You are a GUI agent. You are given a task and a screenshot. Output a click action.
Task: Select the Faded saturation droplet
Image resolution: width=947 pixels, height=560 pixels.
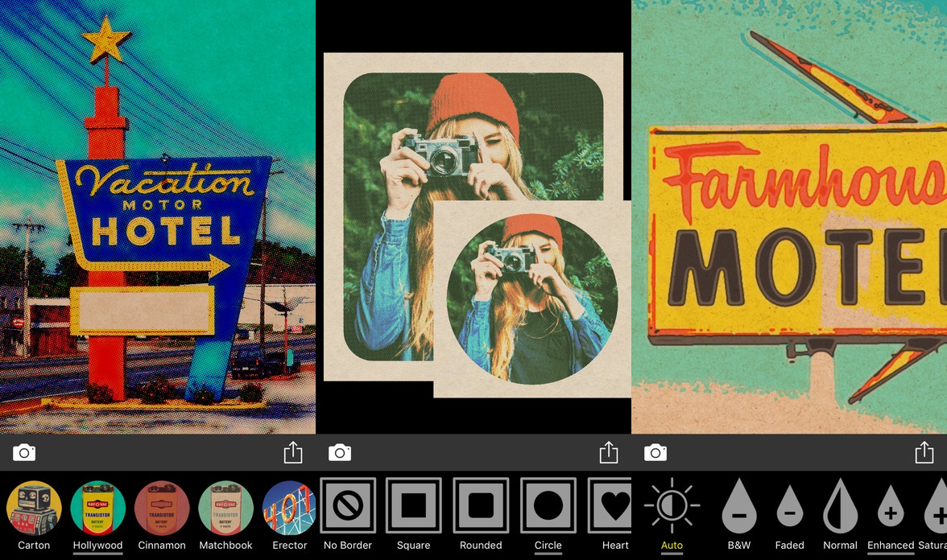point(790,507)
